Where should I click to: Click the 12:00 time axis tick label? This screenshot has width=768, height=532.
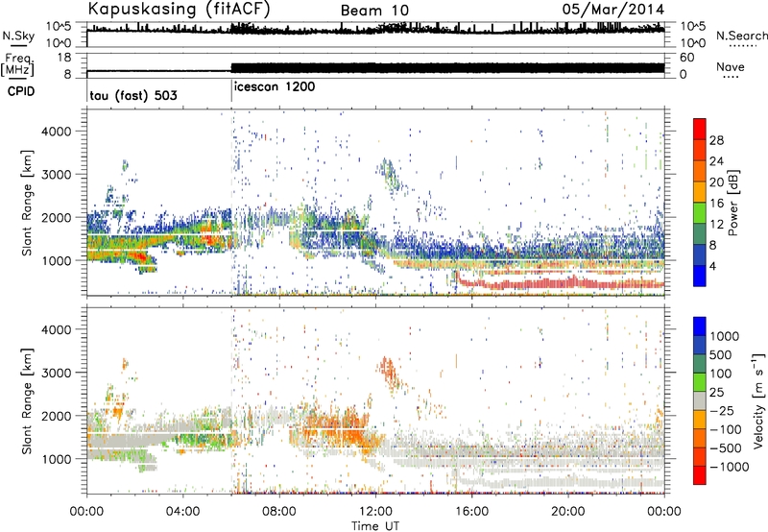[x=375, y=512]
